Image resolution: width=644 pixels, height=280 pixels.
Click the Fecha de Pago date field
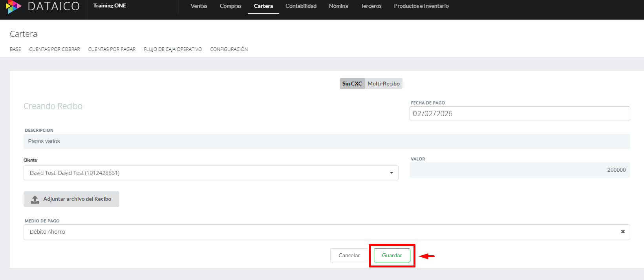519,114
